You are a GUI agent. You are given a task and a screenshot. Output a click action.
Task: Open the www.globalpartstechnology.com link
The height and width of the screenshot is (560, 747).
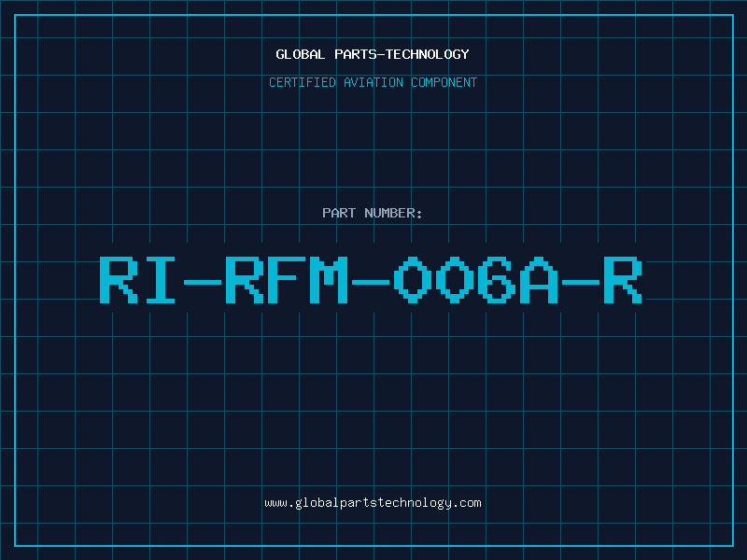point(373,503)
